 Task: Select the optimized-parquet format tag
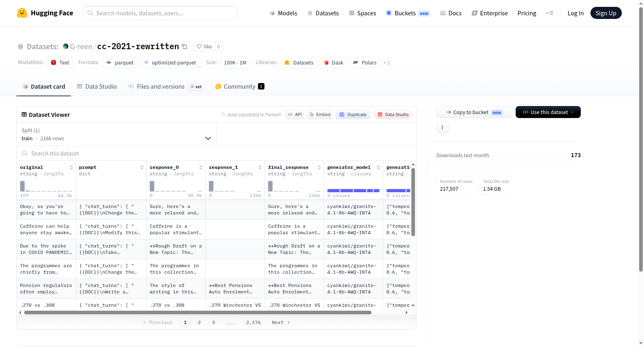coord(170,62)
